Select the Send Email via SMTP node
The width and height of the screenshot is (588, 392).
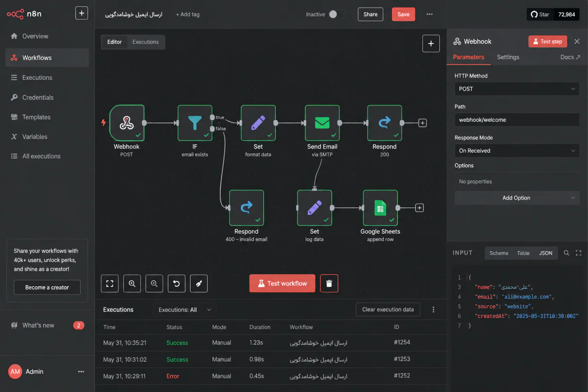pos(322,123)
